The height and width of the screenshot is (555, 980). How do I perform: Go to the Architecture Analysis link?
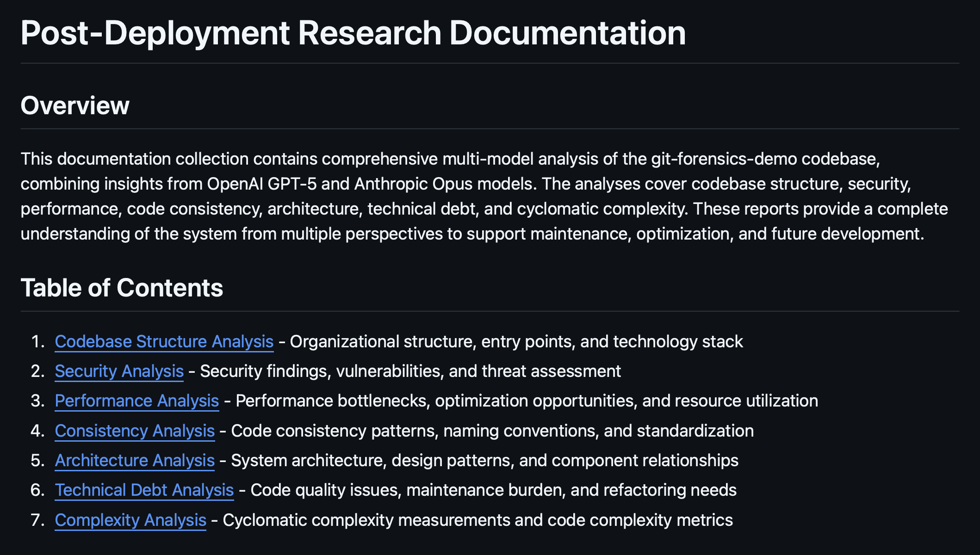pyautogui.click(x=135, y=460)
